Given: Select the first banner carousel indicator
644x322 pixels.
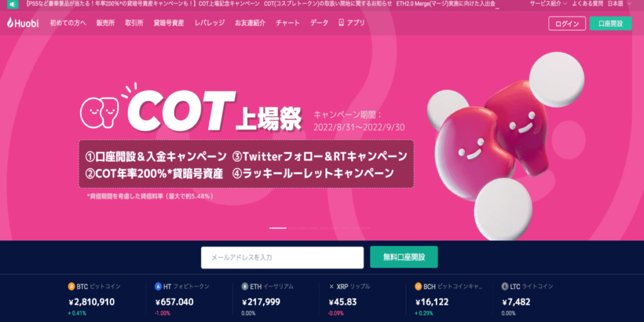Looking at the screenshot, I should pos(277,228).
